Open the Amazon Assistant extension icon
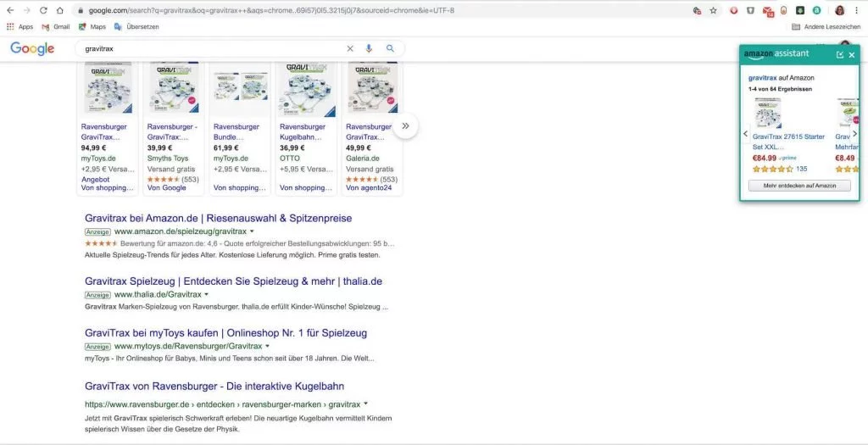Screen dimensions: 868x445 [816, 10]
